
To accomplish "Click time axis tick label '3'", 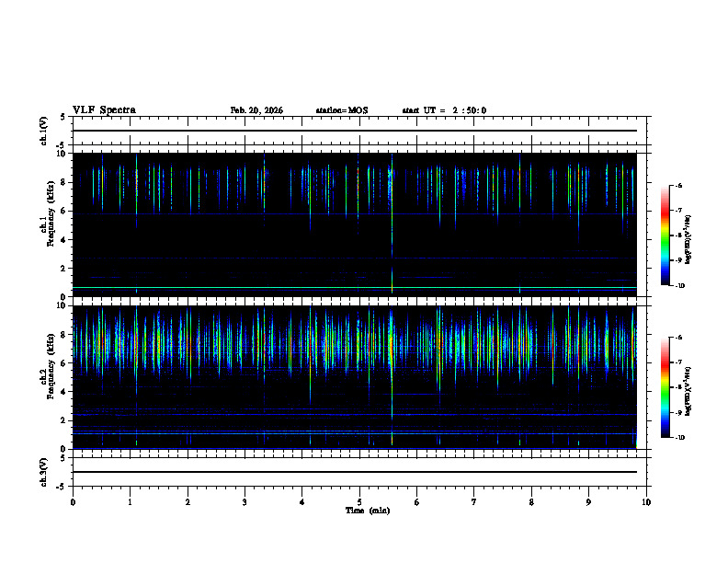I will point(245,502).
